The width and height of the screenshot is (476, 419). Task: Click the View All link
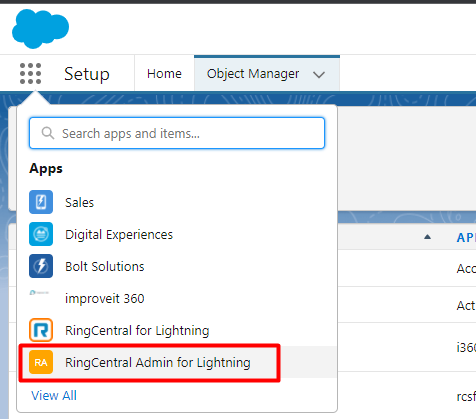54,395
